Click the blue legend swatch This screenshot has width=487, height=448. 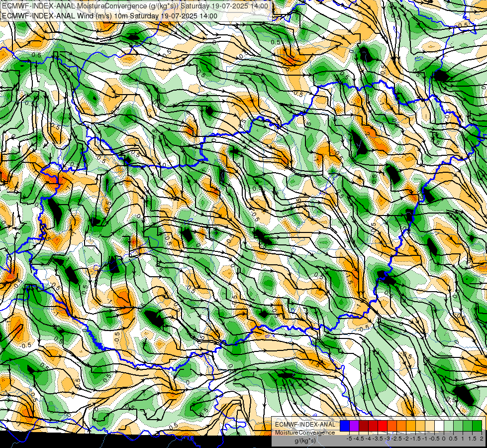point(345,426)
